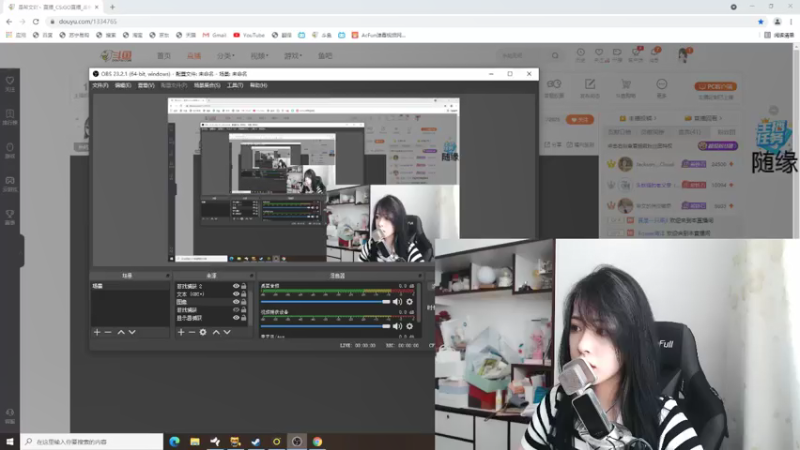Open the trophy icon in Douyu left sidebar
This screenshot has height=450, width=800.
tap(10, 213)
